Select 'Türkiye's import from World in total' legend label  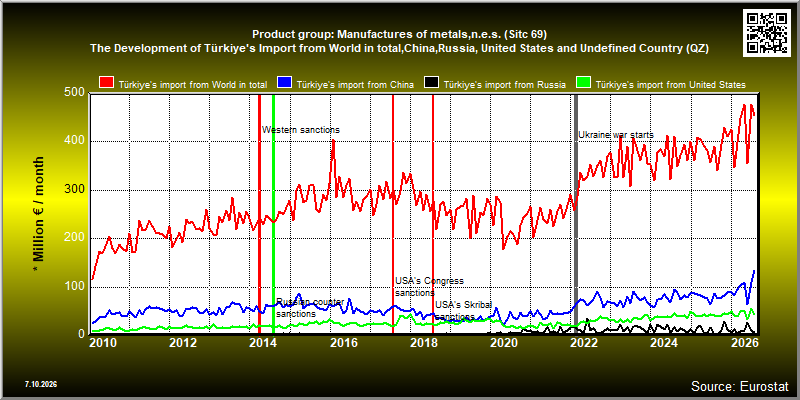(193, 85)
